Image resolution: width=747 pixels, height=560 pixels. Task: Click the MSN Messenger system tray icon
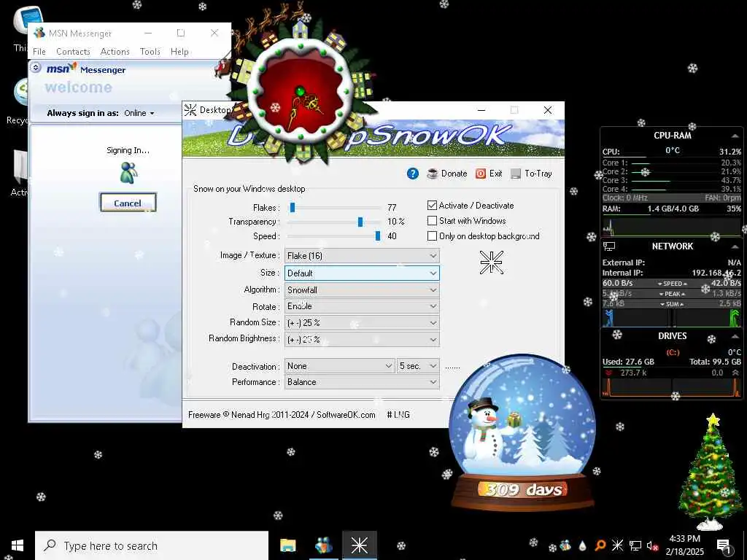[565, 545]
